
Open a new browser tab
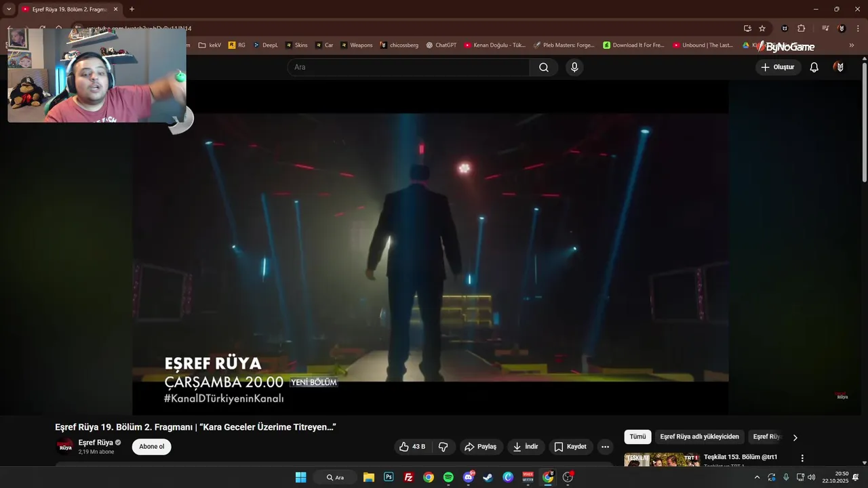point(132,9)
